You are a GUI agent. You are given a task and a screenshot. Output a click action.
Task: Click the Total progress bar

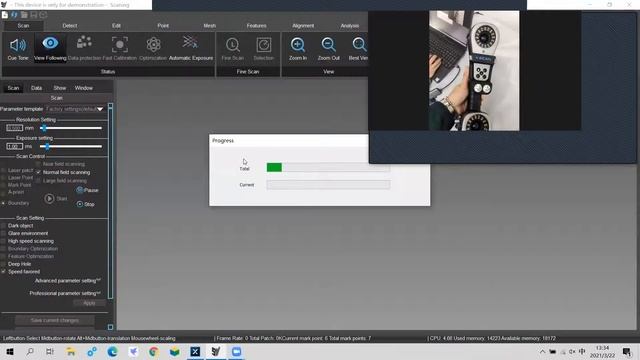[x=328, y=167]
